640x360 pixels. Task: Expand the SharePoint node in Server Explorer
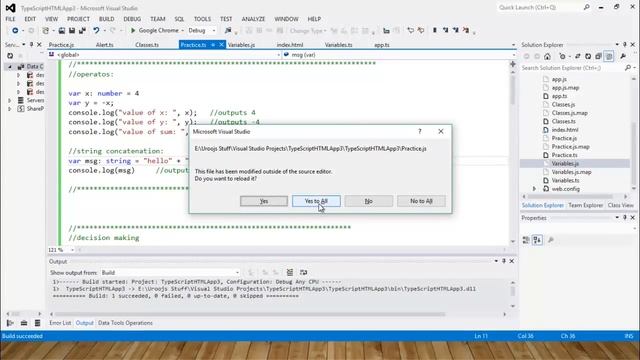pyautogui.click(x=10, y=109)
